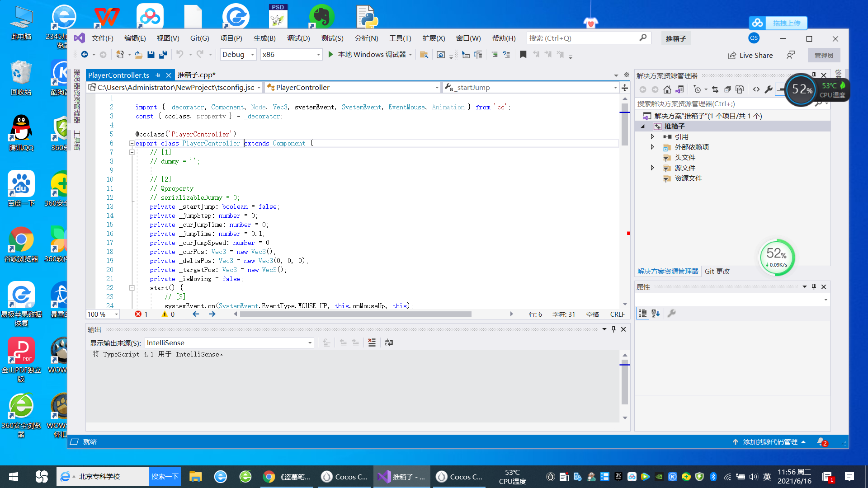Switch to the 推箱子.cpp tab
Image resolution: width=868 pixels, height=488 pixels.
coord(196,75)
